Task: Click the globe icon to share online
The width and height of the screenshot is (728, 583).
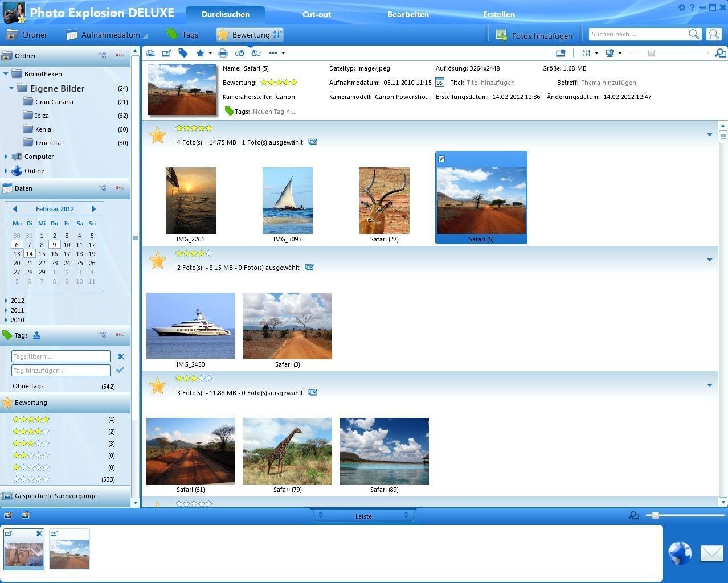Action: click(680, 553)
